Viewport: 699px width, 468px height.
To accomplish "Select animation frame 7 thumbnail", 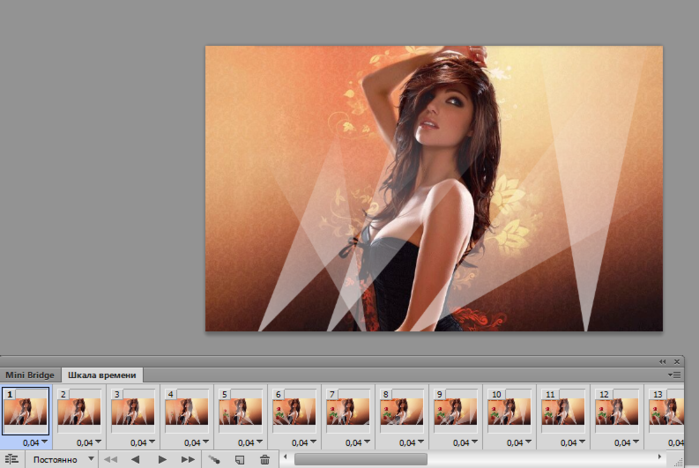I will tap(348, 411).
